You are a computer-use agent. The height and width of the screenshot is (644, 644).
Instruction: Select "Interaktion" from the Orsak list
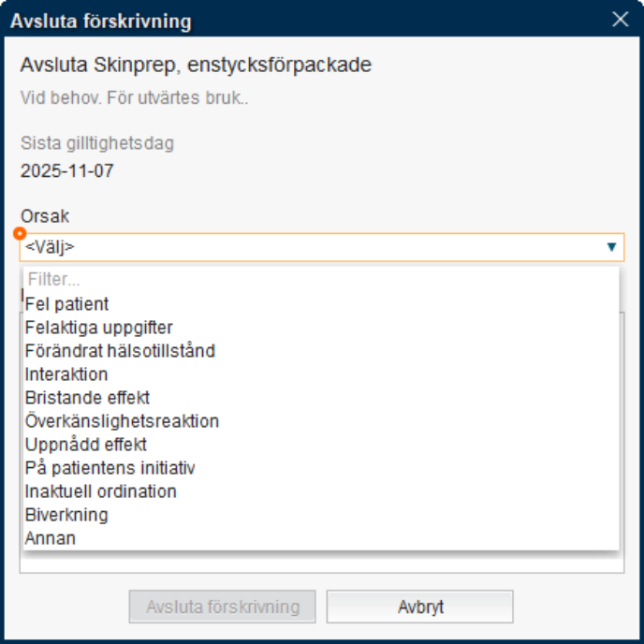tap(66, 374)
